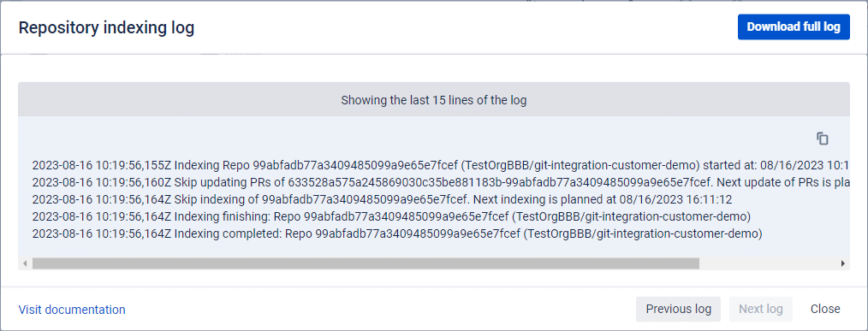This screenshot has width=868, height=331.
Task: Click the 'Indexing finishing' log entry
Action: [x=391, y=216]
